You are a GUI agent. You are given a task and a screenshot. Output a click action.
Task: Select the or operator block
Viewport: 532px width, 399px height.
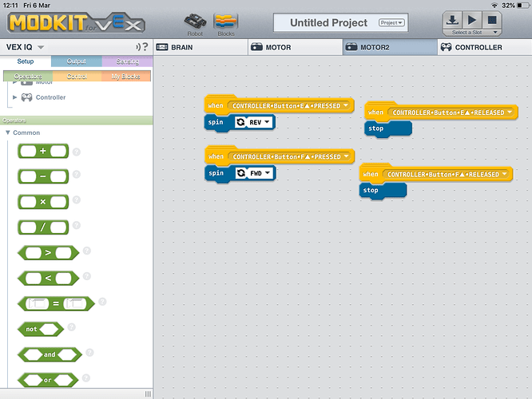click(48, 380)
